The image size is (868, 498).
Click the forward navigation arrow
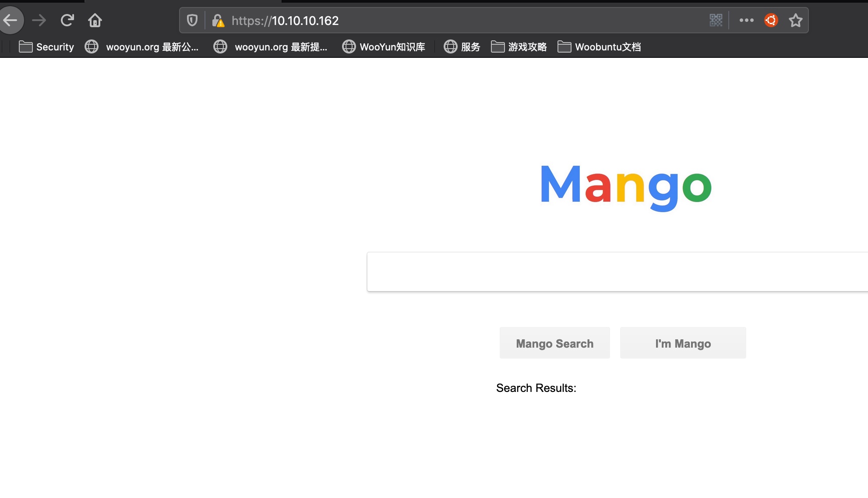[x=39, y=20]
